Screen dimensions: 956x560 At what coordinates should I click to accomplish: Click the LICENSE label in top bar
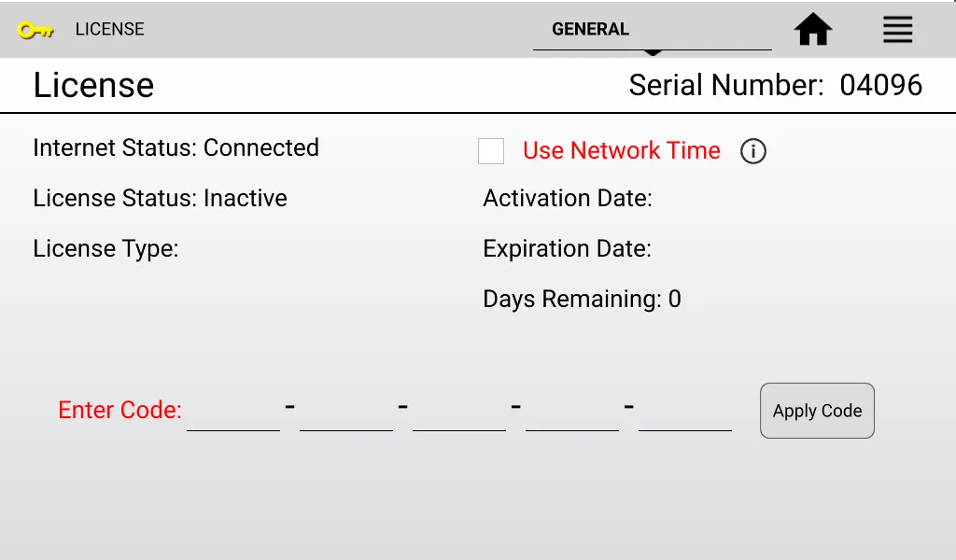[x=109, y=30]
